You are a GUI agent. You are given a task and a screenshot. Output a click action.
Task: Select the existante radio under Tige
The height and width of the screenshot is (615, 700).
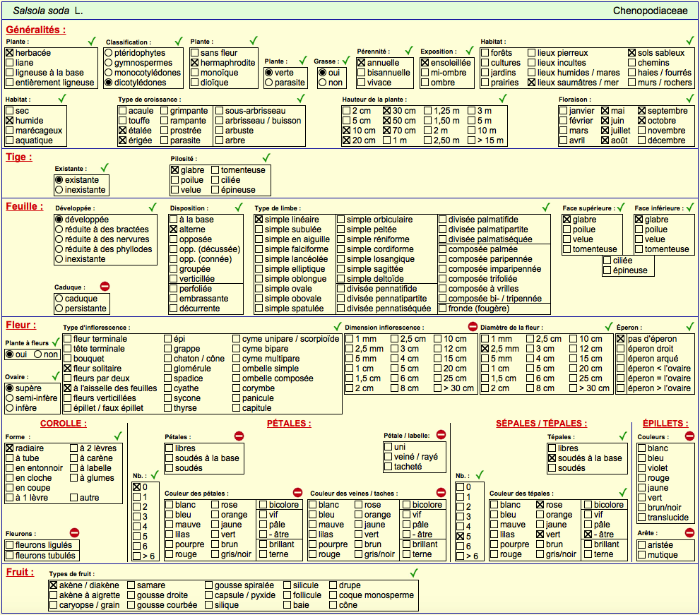(x=59, y=180)
